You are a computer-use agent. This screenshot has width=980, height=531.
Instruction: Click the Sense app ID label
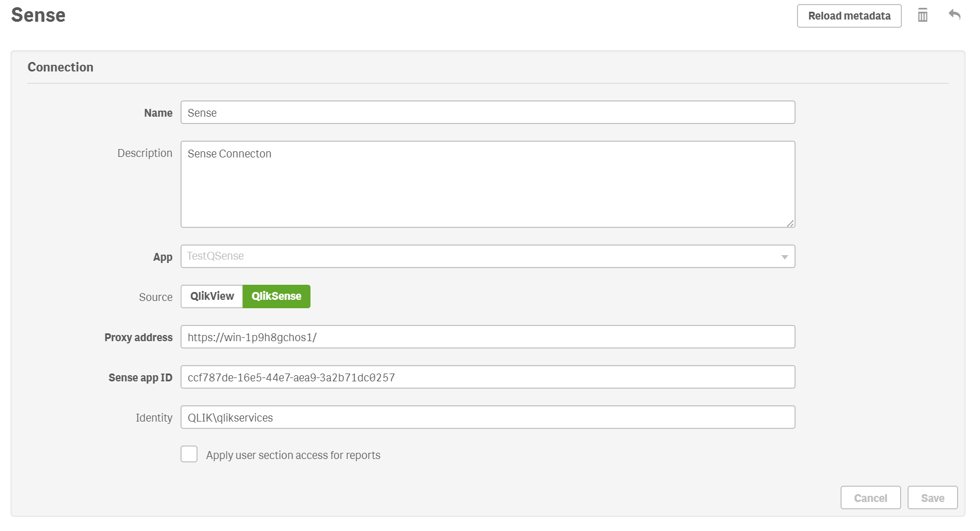pyautogui.click(x=140, y=377)
